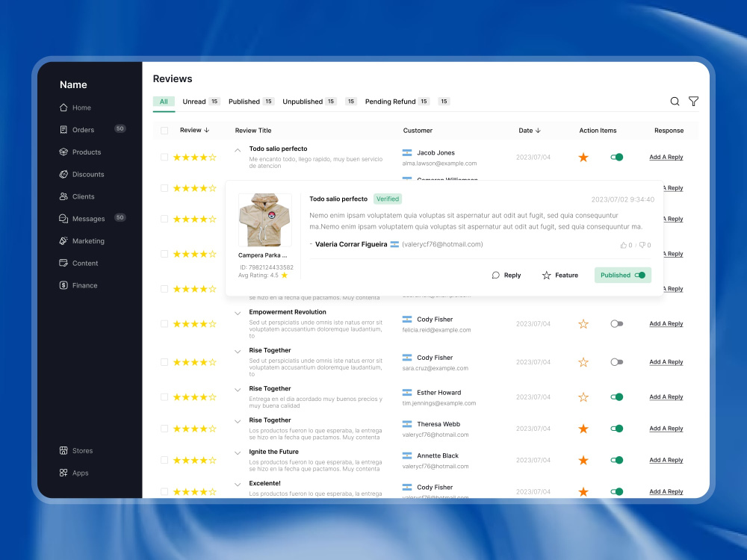Check the select-all header checkbox

click(x=164, y=131)
